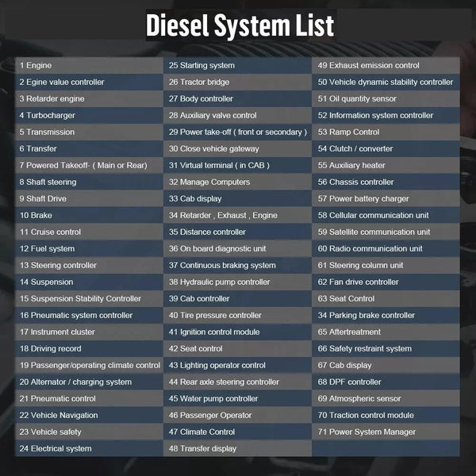This screenshot has width=476, height=476.
Task: Click '29 Power take-off ( front or secondary )'
Action: pos(237,132)
